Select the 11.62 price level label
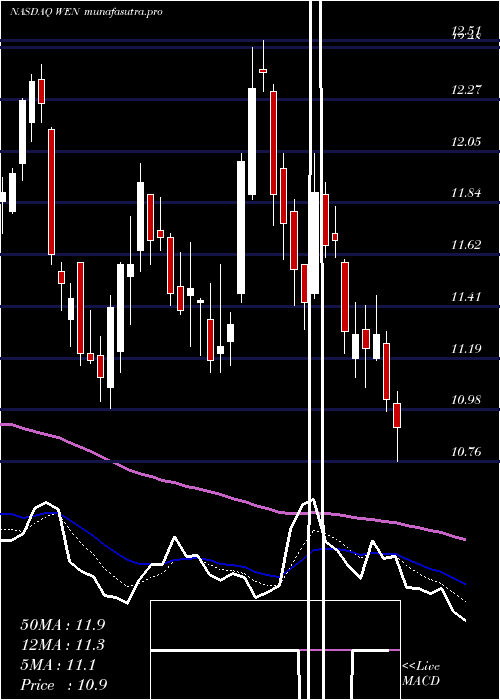 pyautogui.click(x=467, y=245)
